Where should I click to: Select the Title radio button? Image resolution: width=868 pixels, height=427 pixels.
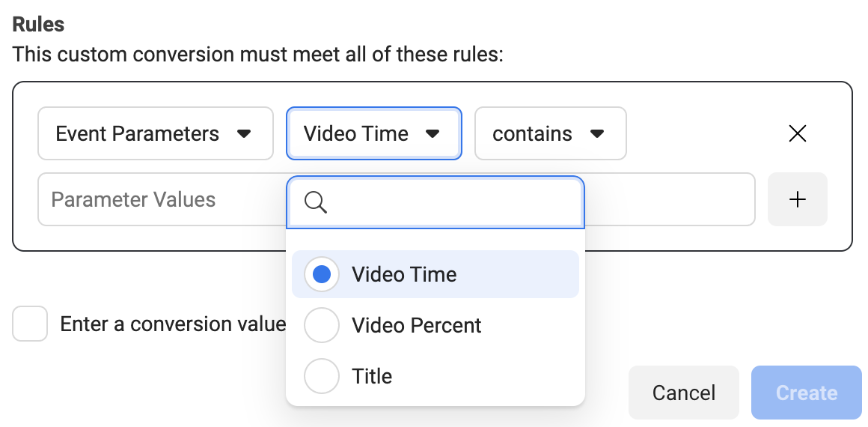coord(322,376)
